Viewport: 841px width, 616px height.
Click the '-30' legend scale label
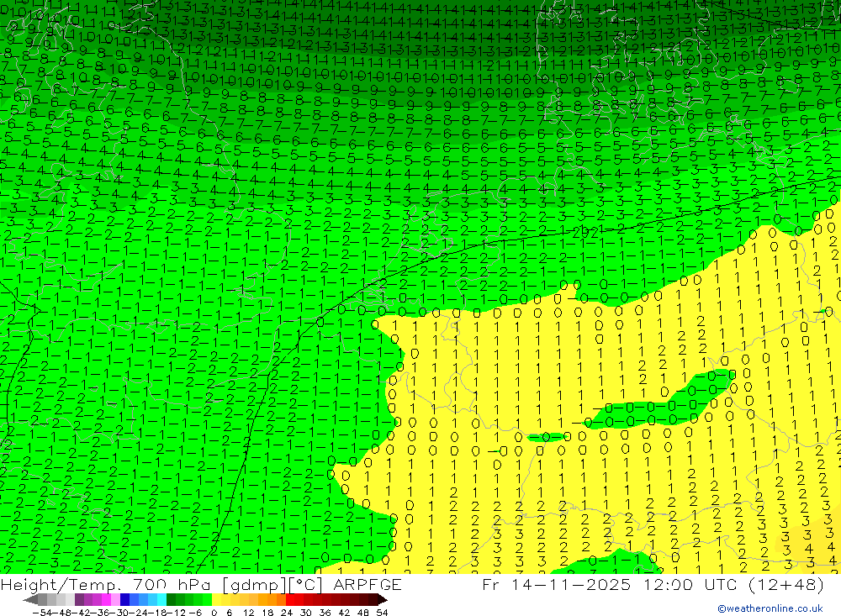[119, 613]
